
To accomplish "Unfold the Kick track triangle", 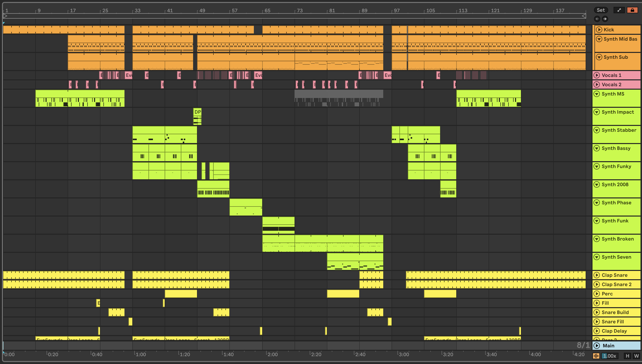I will (x=599, y=29).
